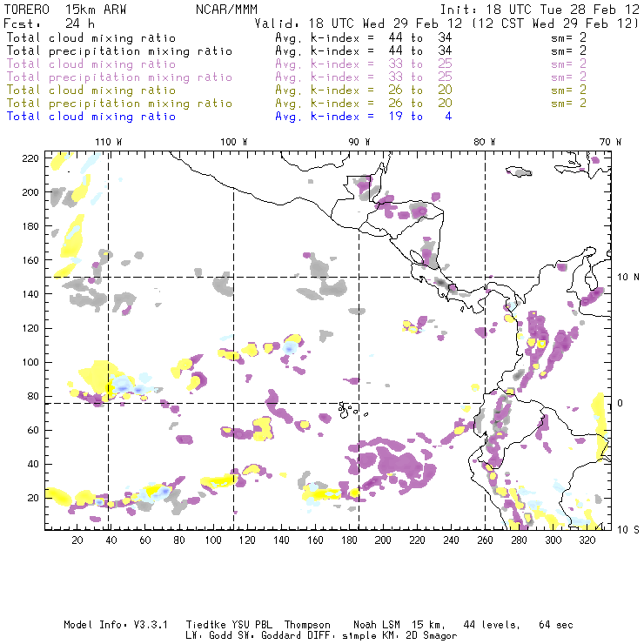Click purple "Total cloud mixing ratio" legend entry
Screen dimensions: 644x644
click(91, 64)
